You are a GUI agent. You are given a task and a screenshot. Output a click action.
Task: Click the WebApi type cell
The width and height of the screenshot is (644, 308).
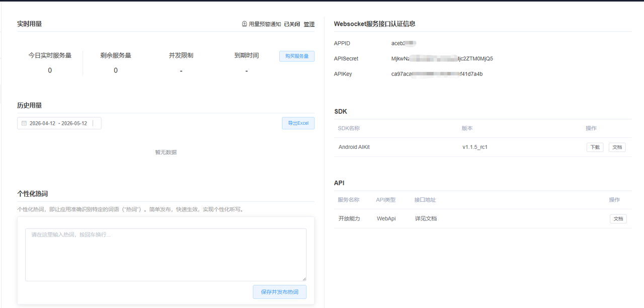tap(386, 219)
